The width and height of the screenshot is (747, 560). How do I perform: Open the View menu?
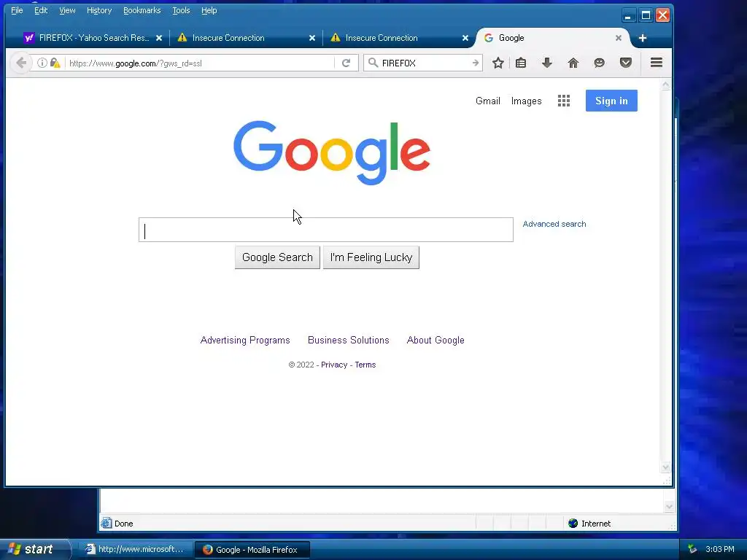tap(67, 10)
